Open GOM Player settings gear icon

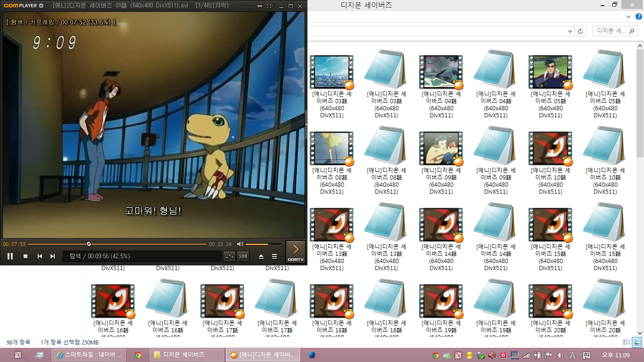coord(41,6)
